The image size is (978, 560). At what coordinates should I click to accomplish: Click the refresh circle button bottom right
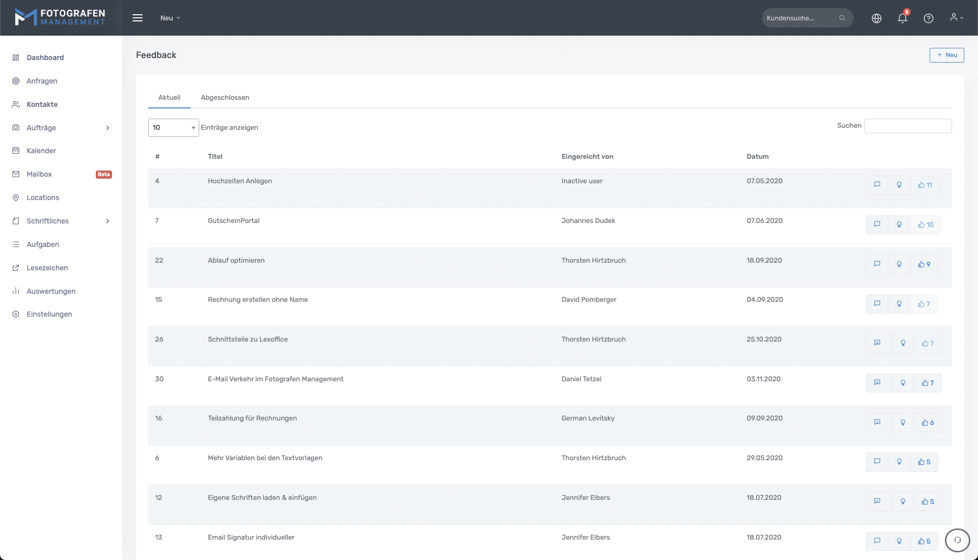957,540
